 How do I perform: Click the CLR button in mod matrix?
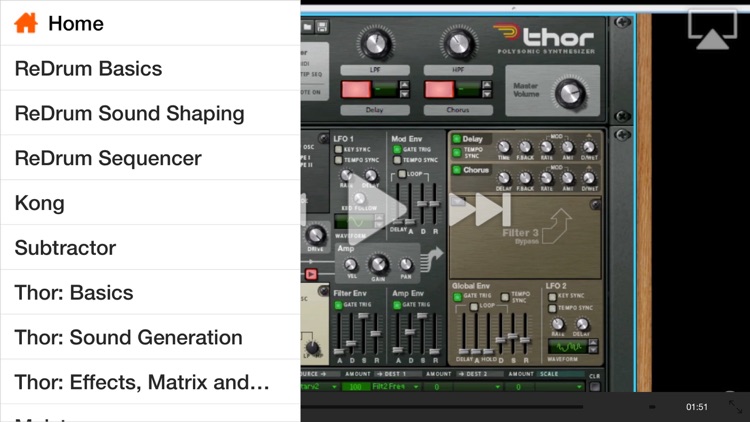(595, 387)
